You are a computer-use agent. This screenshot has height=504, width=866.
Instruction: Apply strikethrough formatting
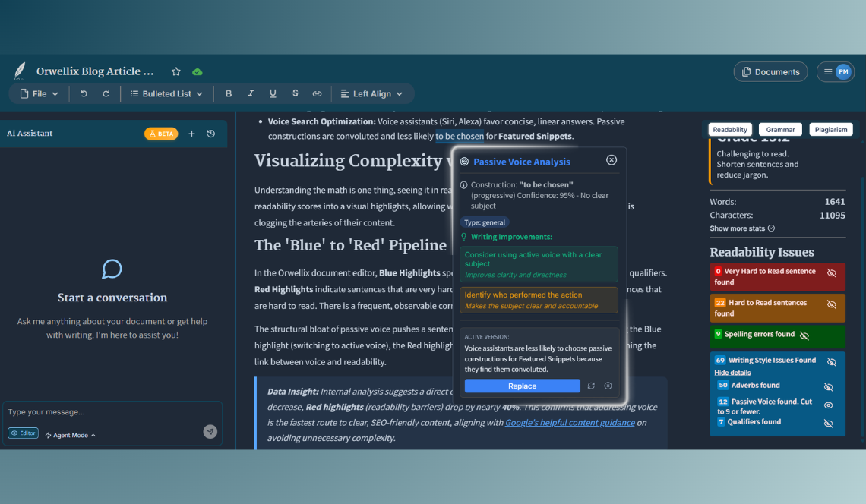tap(295, 94)
